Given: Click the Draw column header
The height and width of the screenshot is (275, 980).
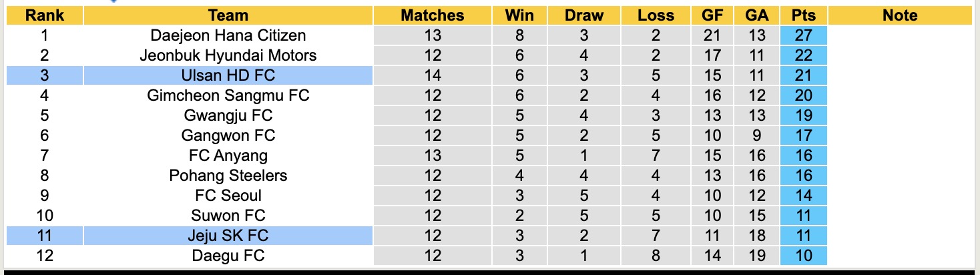Looking at the screenshot, I should (583, 15).
